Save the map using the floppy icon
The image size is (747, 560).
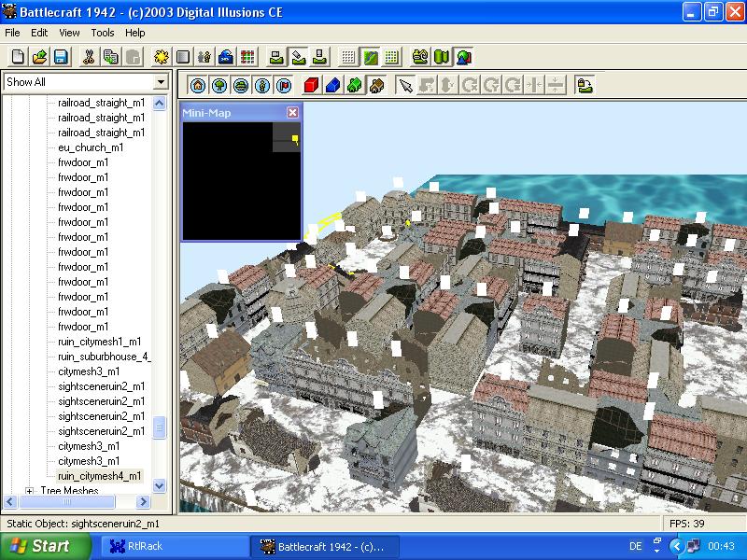pos(60,57)
